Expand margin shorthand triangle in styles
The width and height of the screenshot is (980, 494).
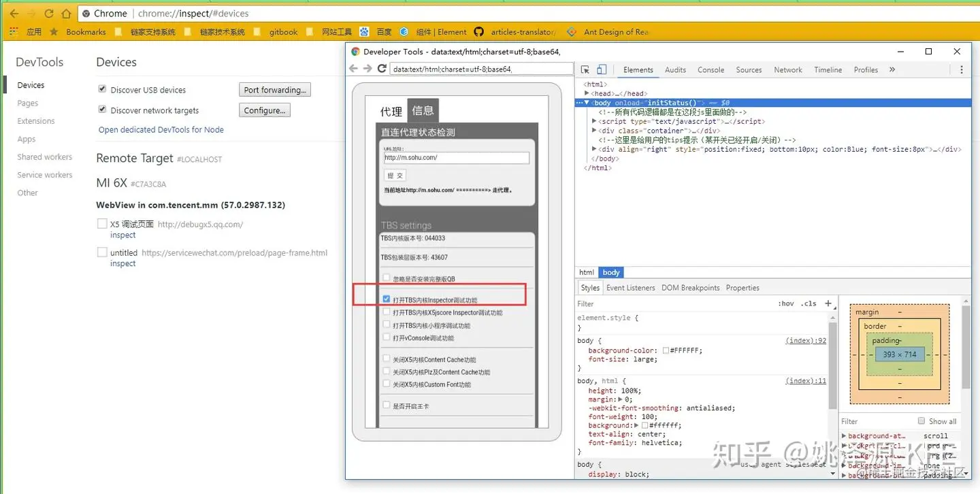619,399
